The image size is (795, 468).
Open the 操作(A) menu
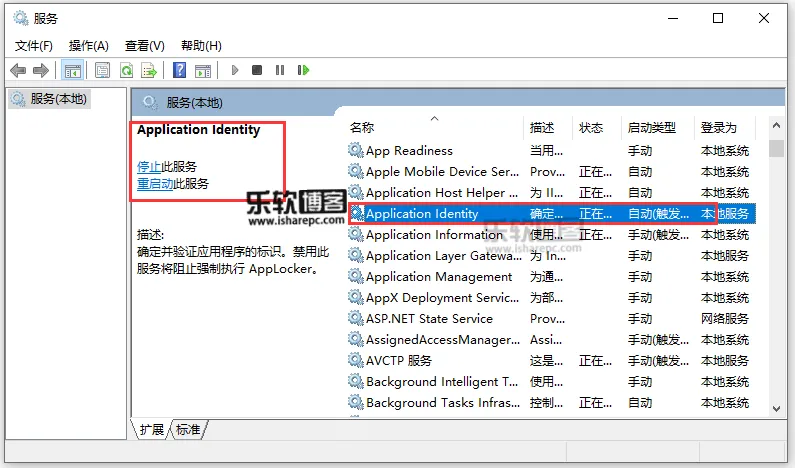click(x=89, y=46)
